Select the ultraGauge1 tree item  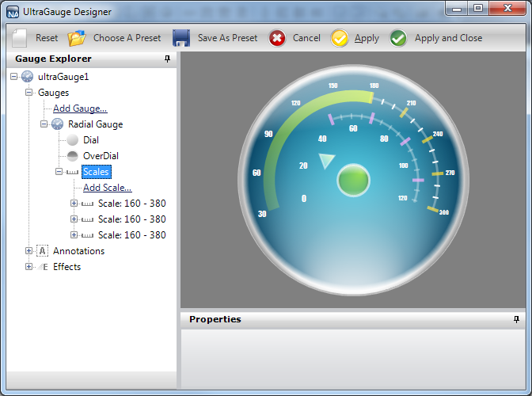[63, 77]
